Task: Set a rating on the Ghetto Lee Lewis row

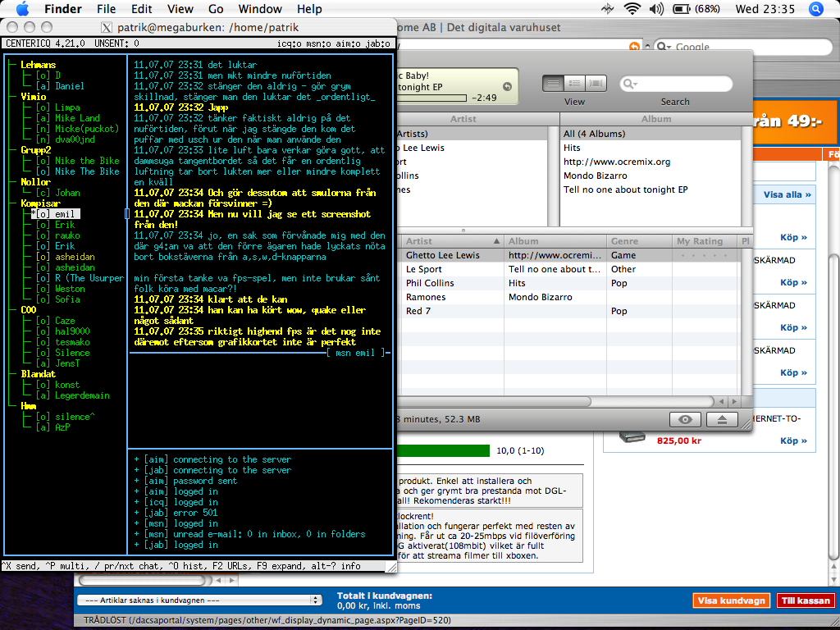Action: coord(705,256)
